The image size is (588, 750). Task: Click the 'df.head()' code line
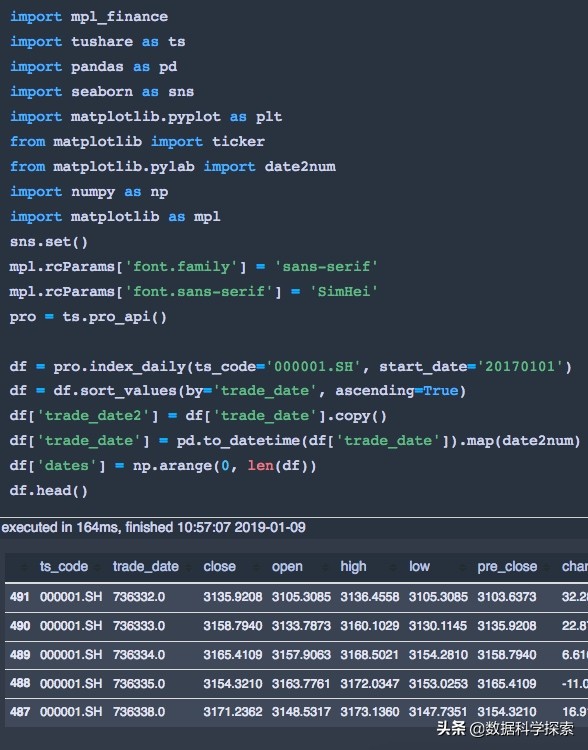(49, 491)
